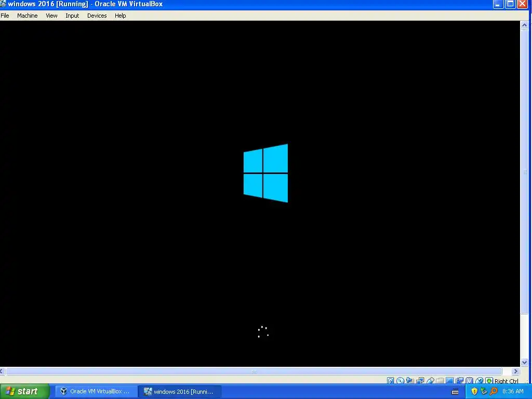Close the VirtualBox VM window
Screen dimensions: 532x399
522,4
